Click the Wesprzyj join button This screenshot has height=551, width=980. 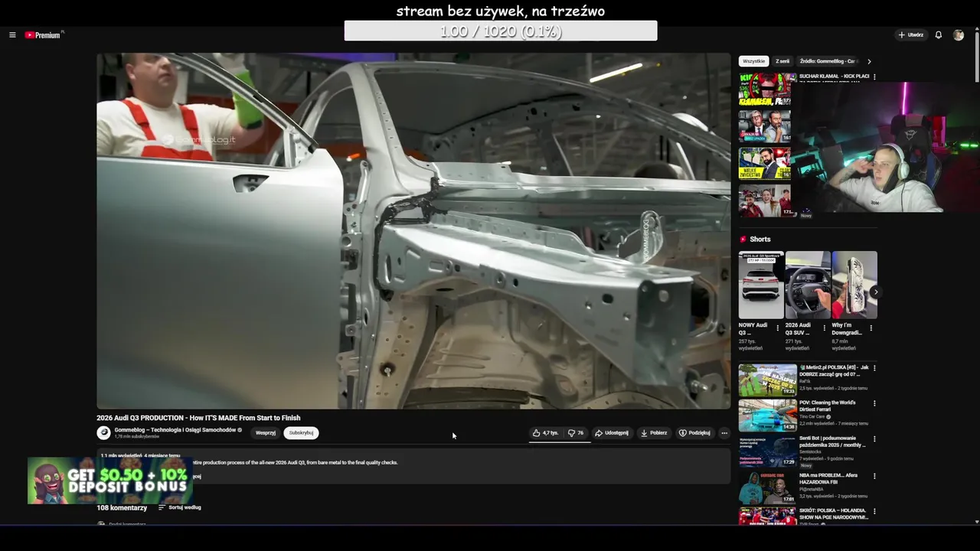pyautogui.click(x=266, y=433)
